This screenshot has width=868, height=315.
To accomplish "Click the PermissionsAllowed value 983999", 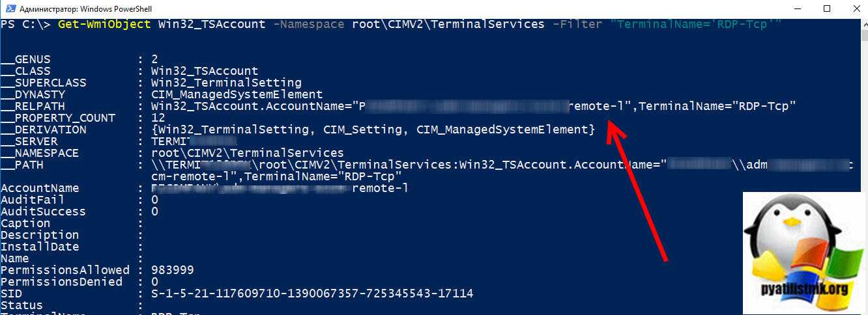I will click(172, 270).
